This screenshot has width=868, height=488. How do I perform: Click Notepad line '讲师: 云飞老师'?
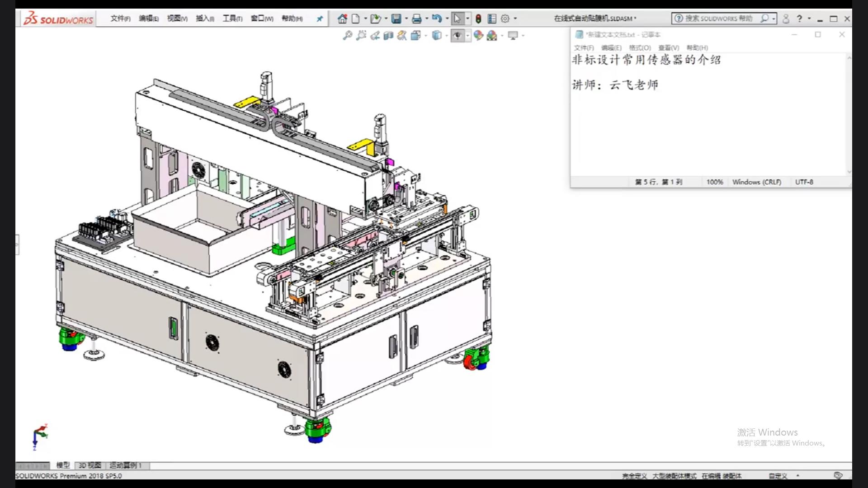[x=615, y=85]
